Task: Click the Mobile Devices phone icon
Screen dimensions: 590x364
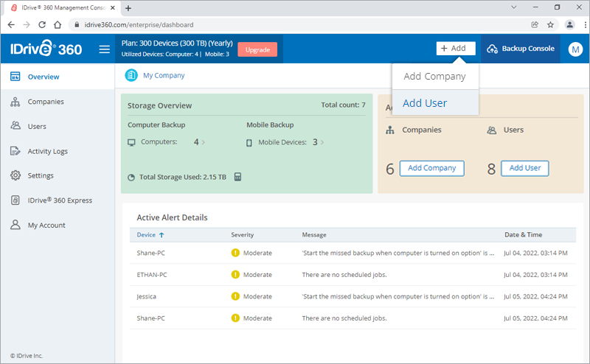Action: tap(249, 143)
